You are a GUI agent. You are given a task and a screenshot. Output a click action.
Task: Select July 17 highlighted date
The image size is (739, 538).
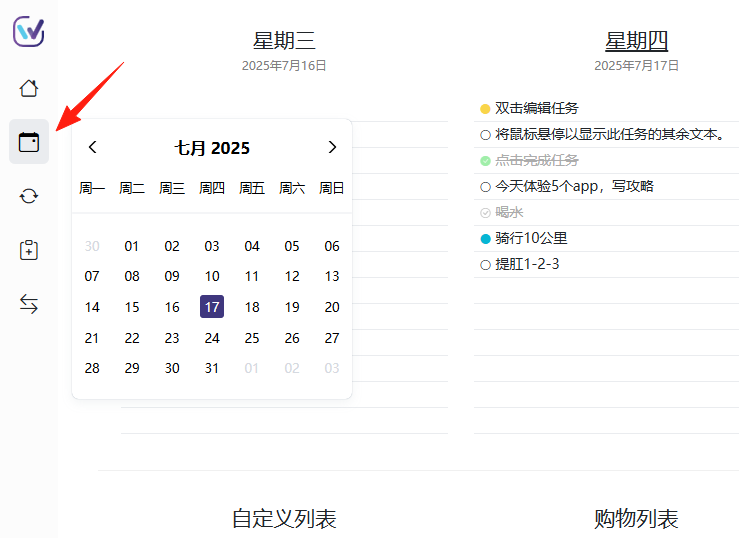pos(212,307)
